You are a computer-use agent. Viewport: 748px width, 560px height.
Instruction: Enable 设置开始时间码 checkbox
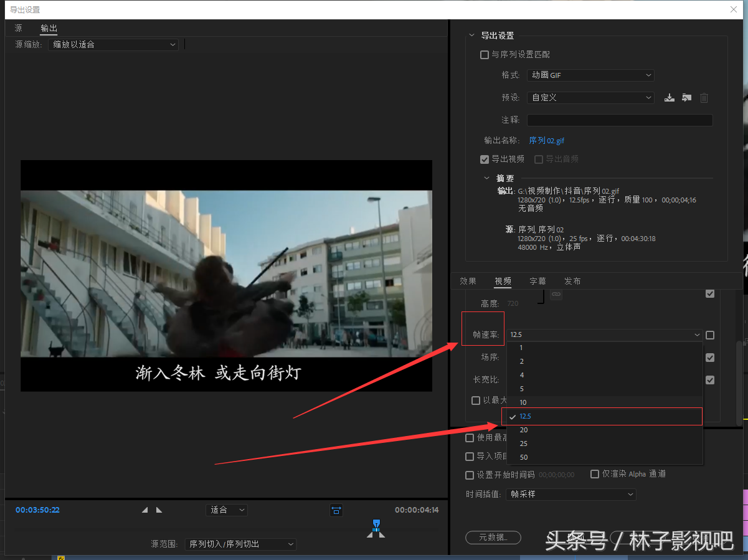(x=470, y=475)
